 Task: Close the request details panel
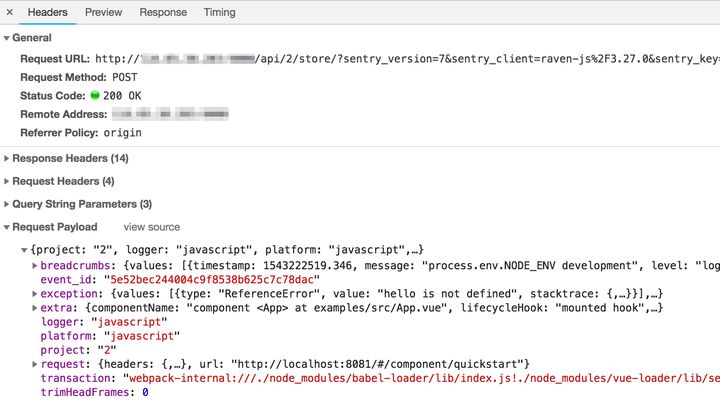(x=10, y=12)
